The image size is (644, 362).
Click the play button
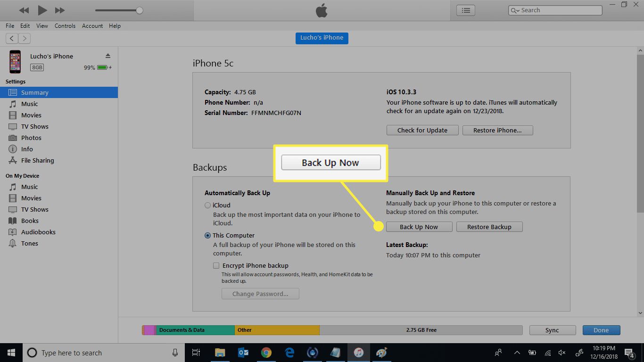pyautogui.click(x=42, y=10)
